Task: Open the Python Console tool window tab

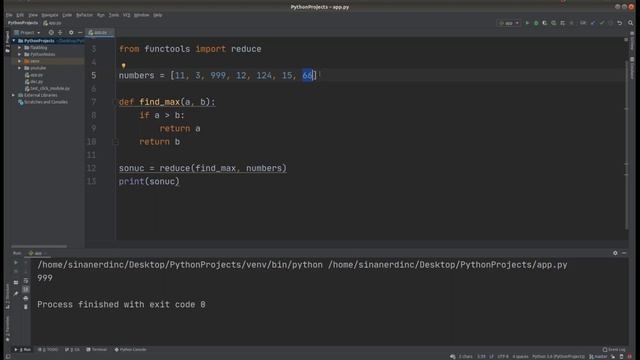Action: [x=131, y=350]
